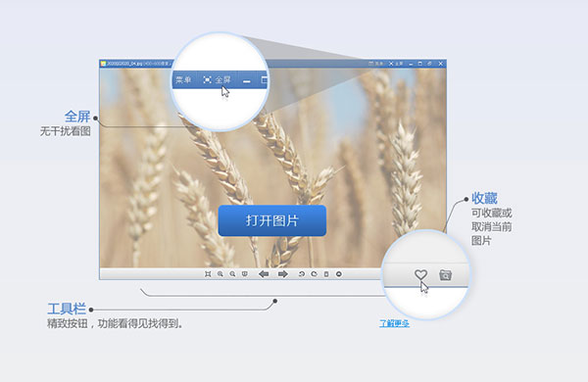
Task: Click the fit-to-window icon in bottom toolbar
Action: (x=208, y=274)
